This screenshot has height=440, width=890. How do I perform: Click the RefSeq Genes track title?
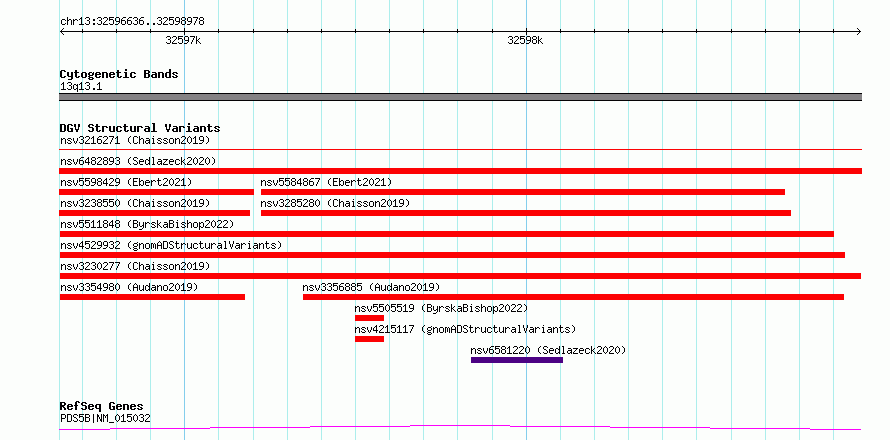click(102, 407)
